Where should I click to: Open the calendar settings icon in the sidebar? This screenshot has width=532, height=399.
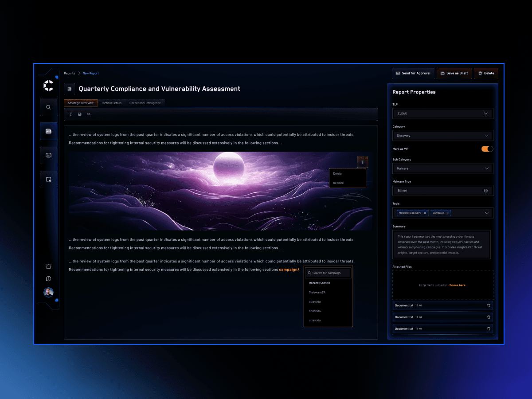[48, 180]
